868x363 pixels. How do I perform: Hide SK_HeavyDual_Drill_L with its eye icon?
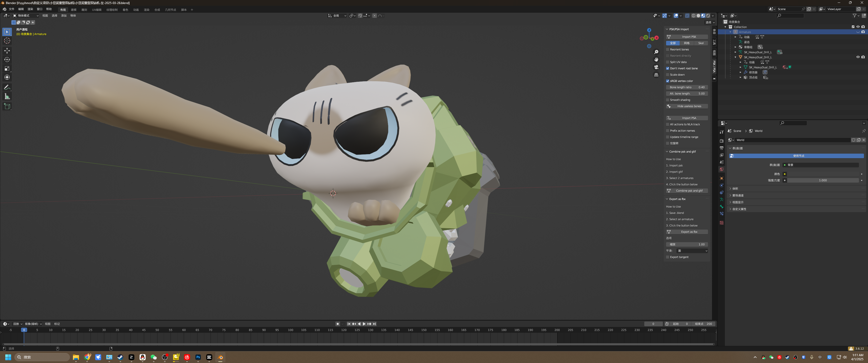[x=858, y=57]
